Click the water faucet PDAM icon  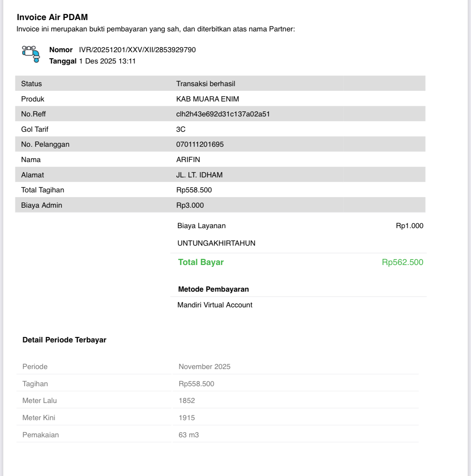(x=31, y=54)
